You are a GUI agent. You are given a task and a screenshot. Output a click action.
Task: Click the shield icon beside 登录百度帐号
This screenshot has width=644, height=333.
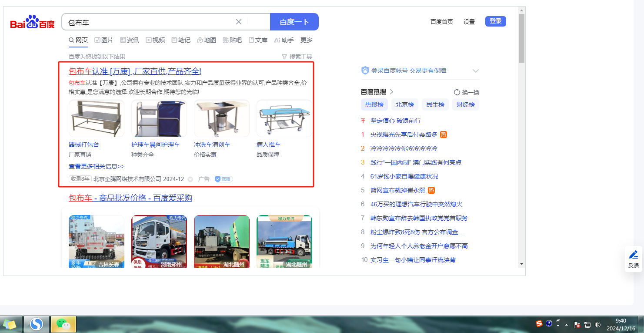coord(365,71)
